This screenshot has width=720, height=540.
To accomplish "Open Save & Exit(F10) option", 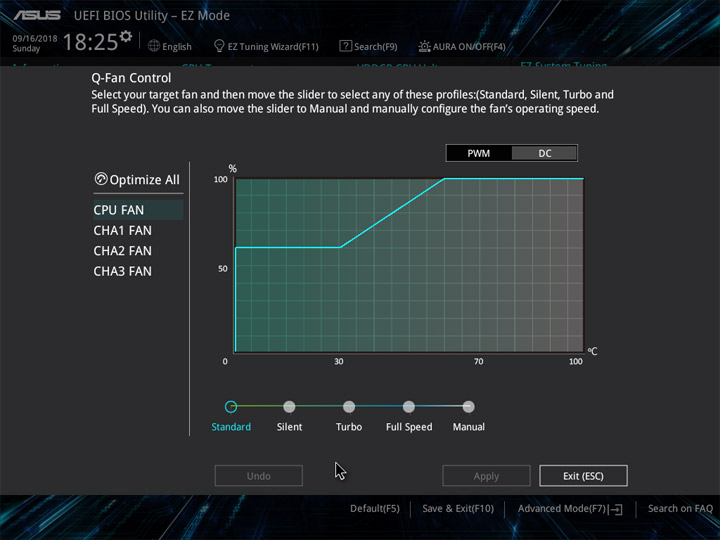I will [458, 509].
